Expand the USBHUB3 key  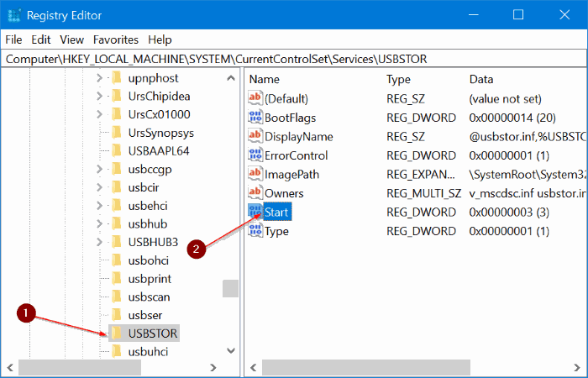click(99, 242)
